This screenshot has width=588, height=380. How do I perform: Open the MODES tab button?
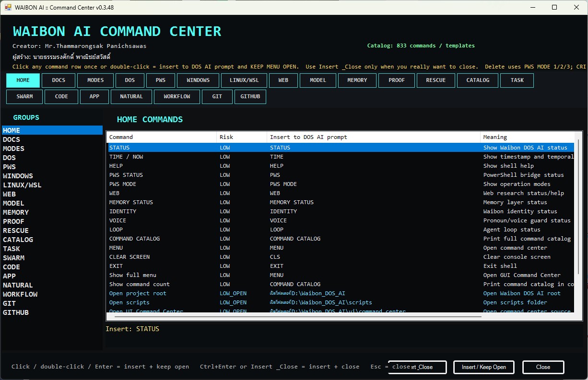point(95,81)
